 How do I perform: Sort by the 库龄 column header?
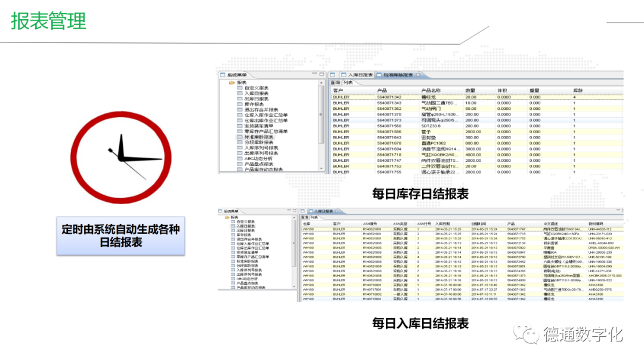tap(577, 90)
